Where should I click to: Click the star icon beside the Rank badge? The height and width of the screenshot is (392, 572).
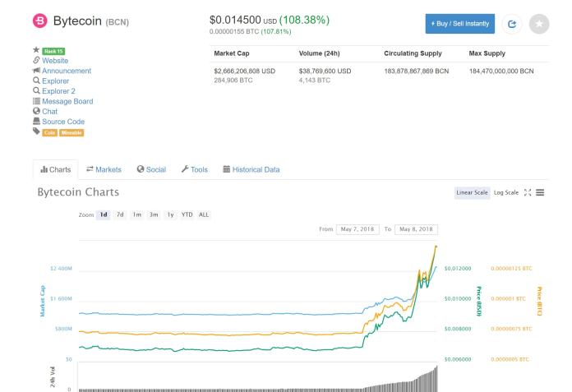tap(36, 50)
